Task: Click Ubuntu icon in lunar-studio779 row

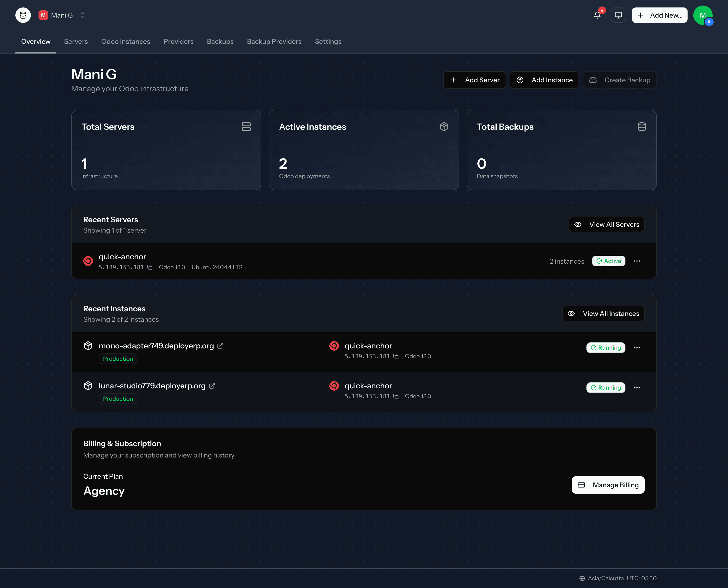Action: (334, 386)
